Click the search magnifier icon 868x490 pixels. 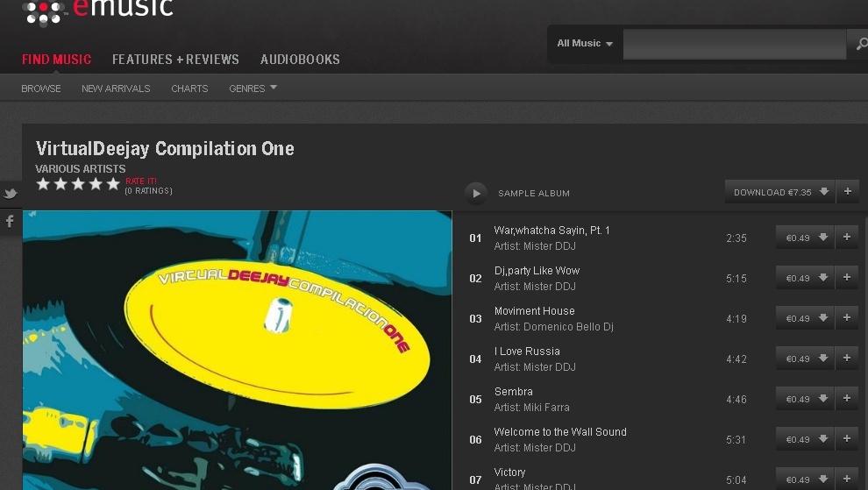click(x=860, y=44)
